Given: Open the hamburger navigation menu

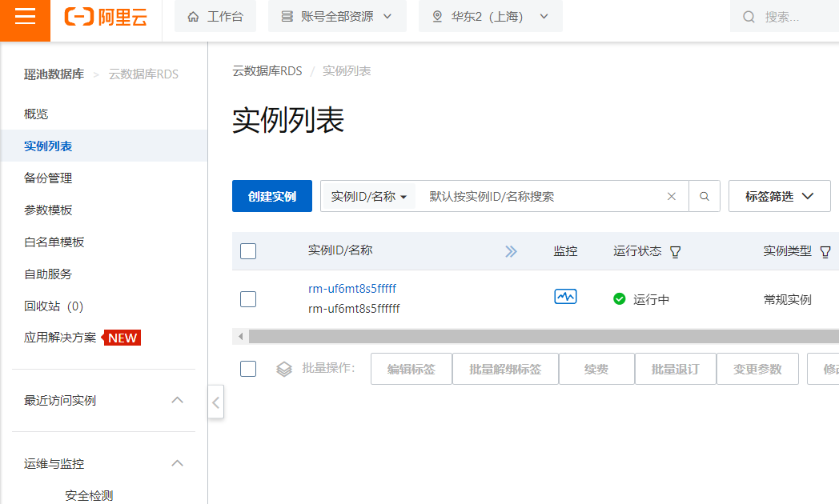Looking at the screenshot, I should (x=25, y=18).
